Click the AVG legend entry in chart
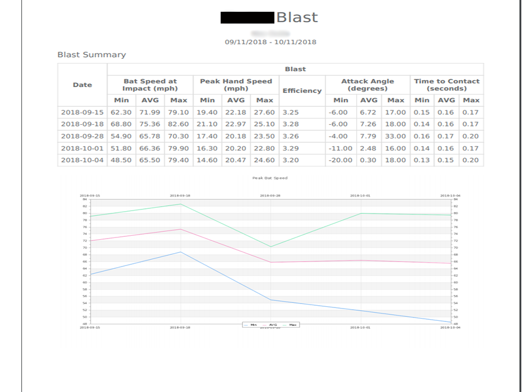532x392 pixels. point(271,325)
